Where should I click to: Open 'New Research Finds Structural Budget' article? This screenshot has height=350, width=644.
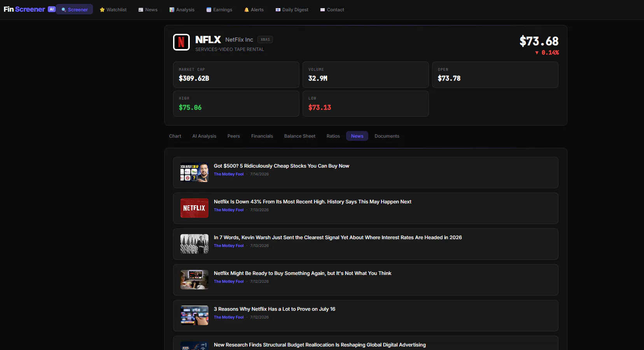tap(366, 343)
